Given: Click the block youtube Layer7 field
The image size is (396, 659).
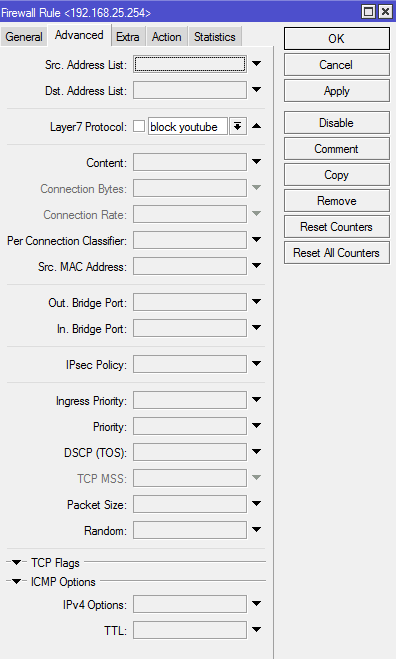Looking at the screenshot, I should [x=188, y=127].
